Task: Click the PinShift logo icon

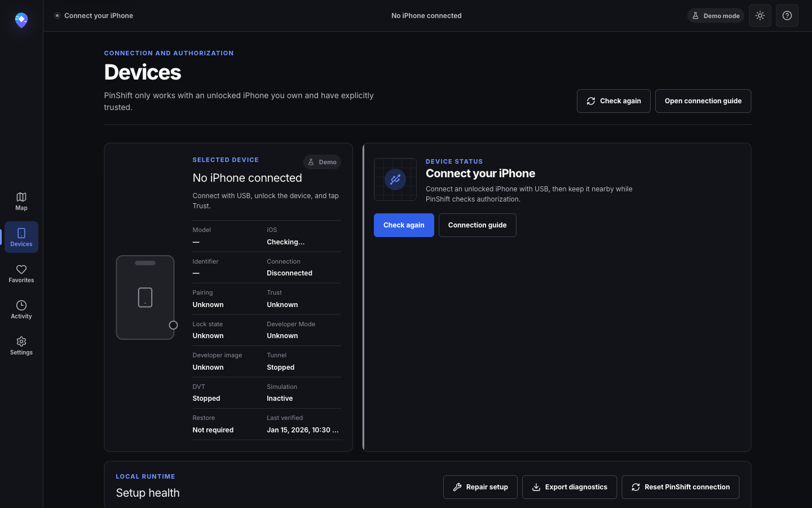Action: pos(21,20)
